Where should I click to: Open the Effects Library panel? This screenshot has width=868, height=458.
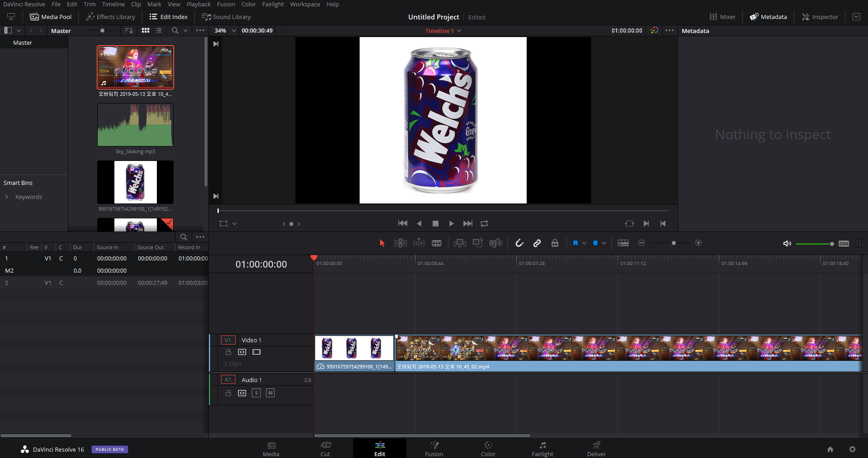click(111, 17)
